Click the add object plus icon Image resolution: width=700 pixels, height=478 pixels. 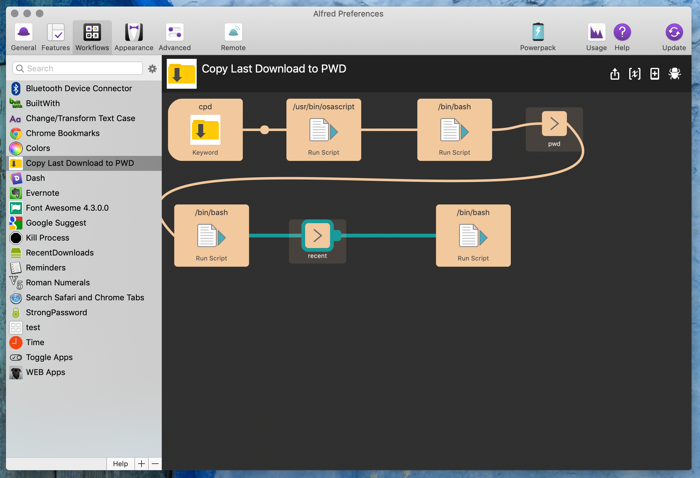(654, 74)
